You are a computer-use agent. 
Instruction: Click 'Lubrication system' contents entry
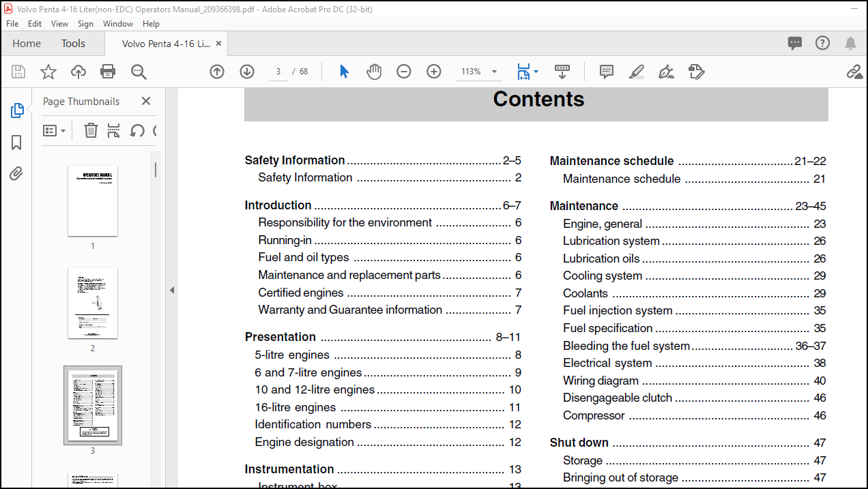click(x=611, y=241)
